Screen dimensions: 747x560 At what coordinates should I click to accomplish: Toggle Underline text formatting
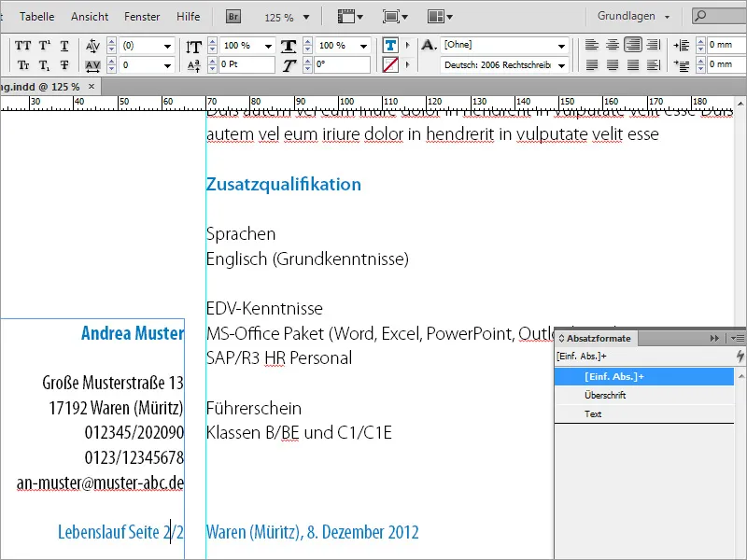pos(64,46)
